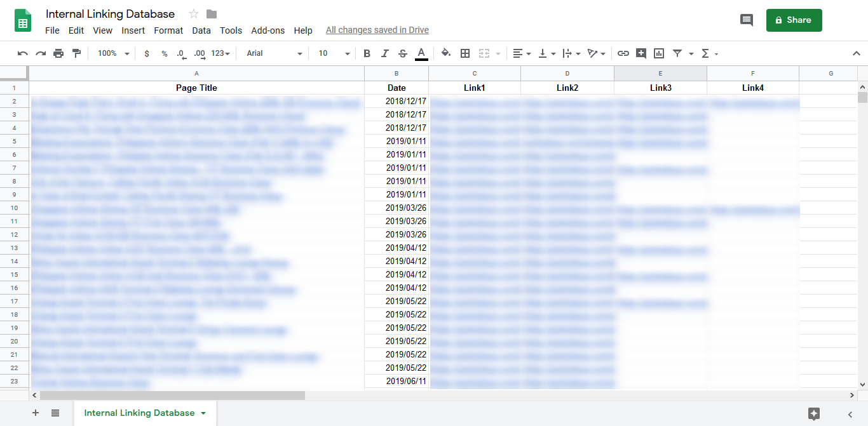The image size is (868, 426).
Task: Open the zoom 100% dropdown
Action: pyautogui.click(x=113, y=53)
